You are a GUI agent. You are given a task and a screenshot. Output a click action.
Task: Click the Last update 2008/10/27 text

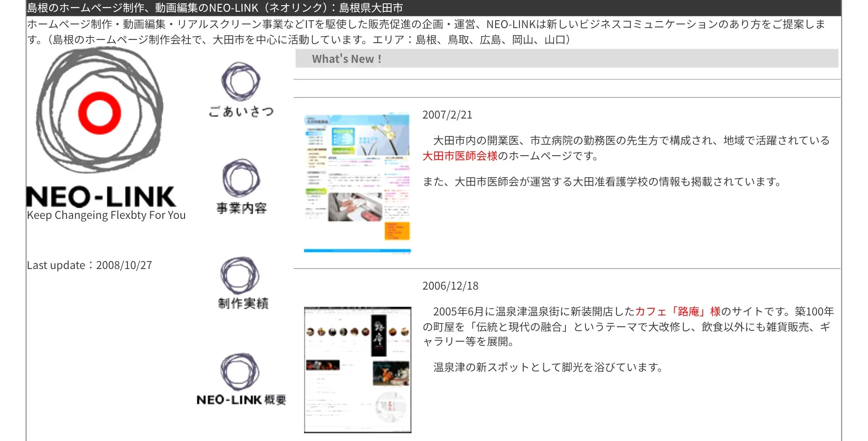89,265
